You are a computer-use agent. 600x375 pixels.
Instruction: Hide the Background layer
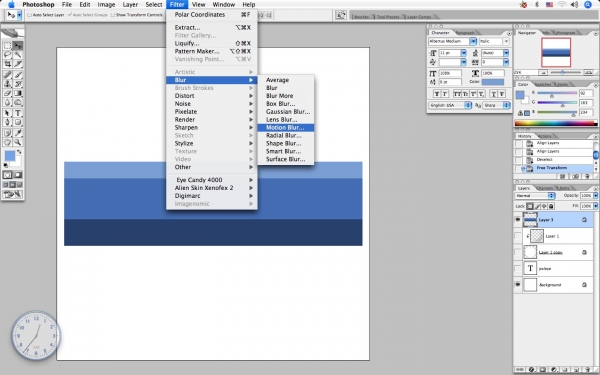(x=518, y=285)
